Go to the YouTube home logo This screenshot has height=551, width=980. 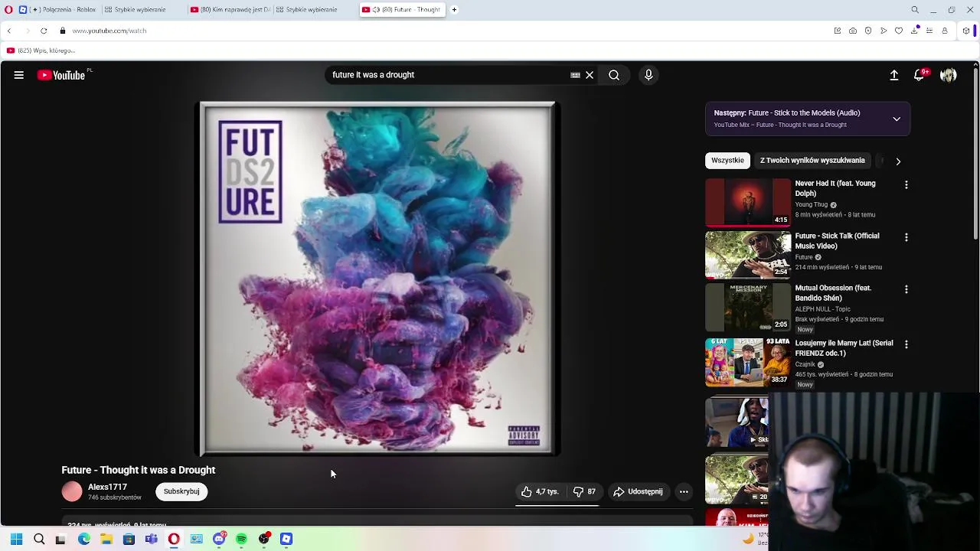pos(61,75)
